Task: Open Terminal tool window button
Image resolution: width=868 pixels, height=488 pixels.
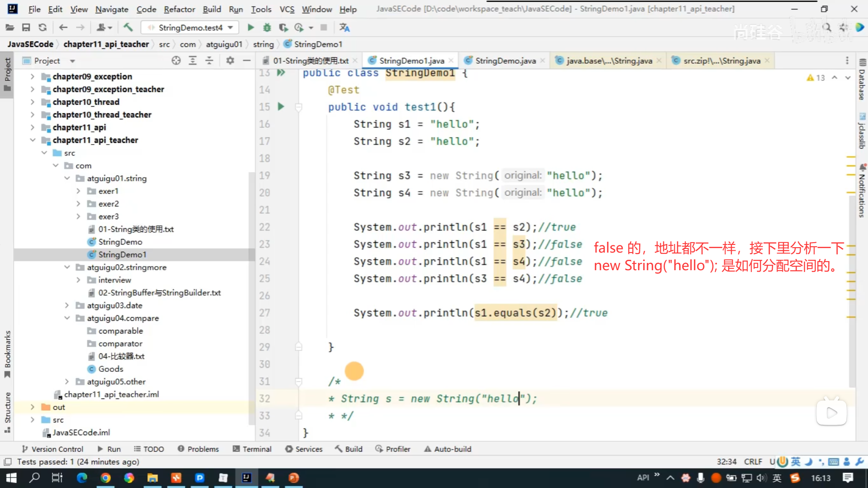Action: [252, 449]
